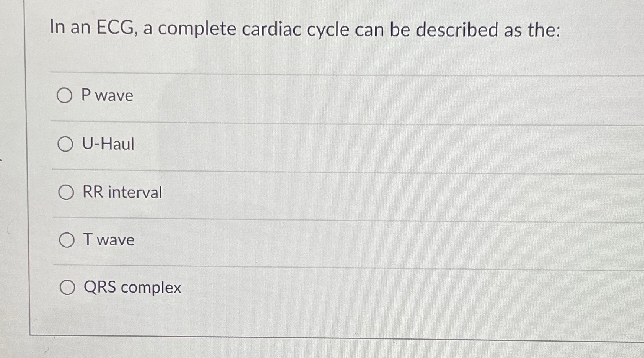Select the RR interval radio button

66,192
